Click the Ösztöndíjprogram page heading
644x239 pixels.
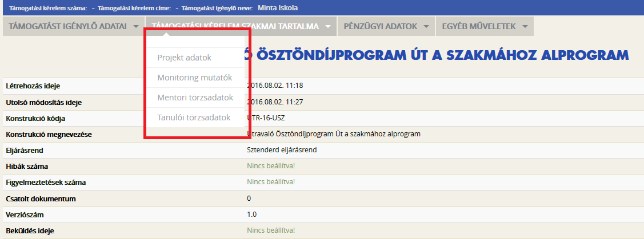tap(437, 55)
